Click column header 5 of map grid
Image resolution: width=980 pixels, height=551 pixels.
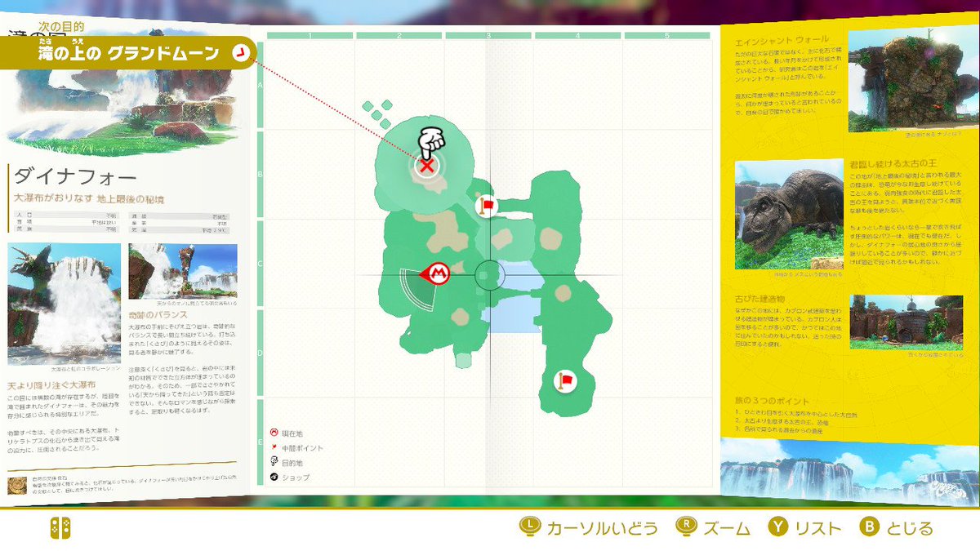pyautogui.click(x=666, y=36)
